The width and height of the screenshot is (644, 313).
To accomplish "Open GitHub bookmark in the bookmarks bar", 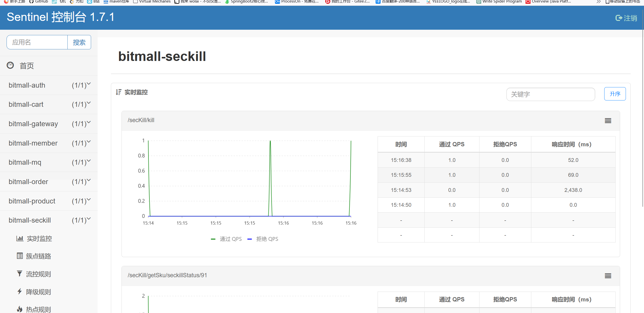I will coord(38,2).
